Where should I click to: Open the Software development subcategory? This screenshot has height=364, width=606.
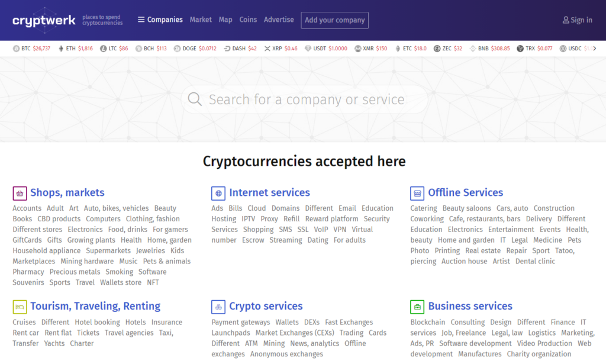(x=475, y=343)
